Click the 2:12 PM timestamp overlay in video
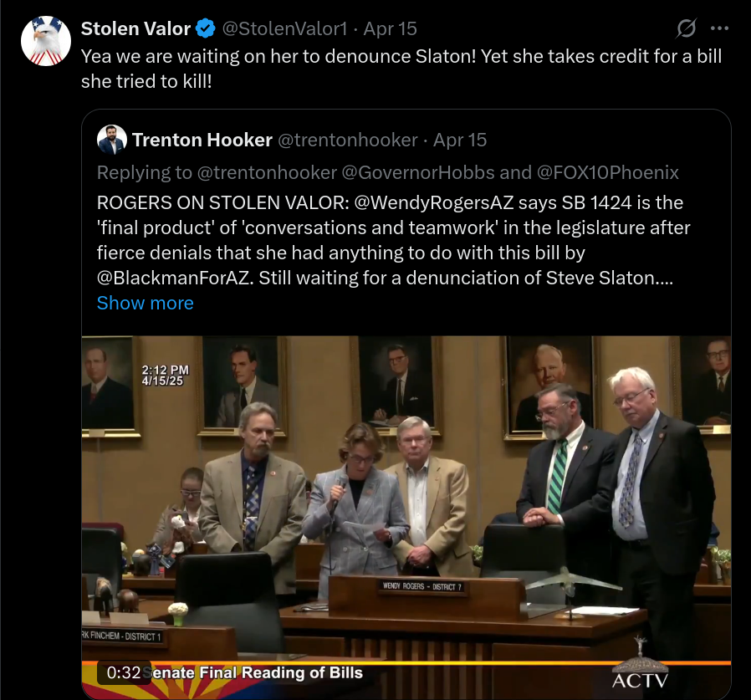The image size is (751, 700). tap(166, 376)
